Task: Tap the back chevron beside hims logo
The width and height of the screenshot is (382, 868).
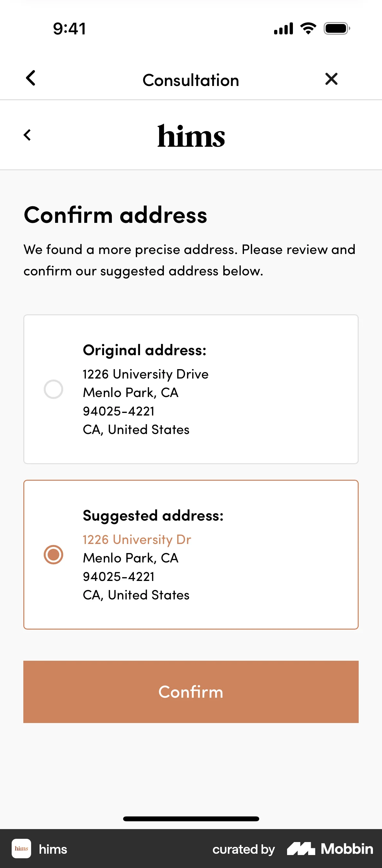Action: click(x=27, y=135)
